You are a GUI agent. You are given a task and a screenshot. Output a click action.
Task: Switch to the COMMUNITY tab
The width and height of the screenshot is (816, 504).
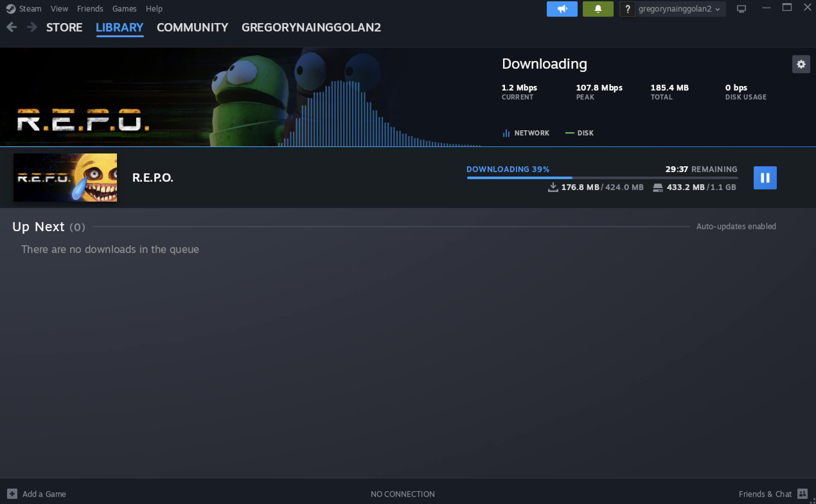(x=192, y=27)
